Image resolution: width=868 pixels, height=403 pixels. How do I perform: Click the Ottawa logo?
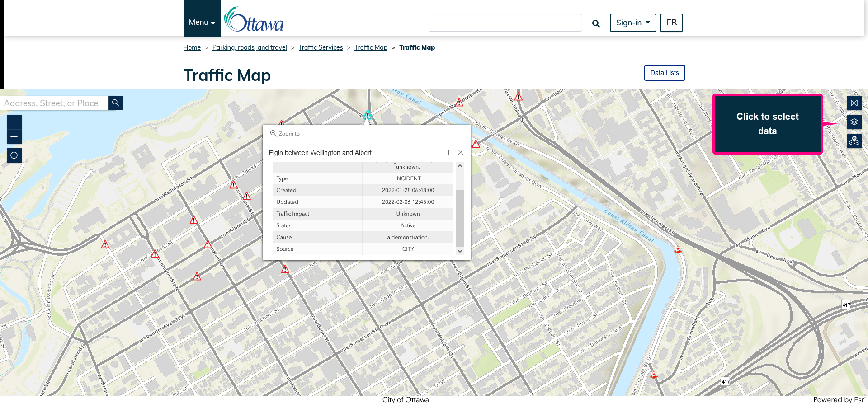coord(254,19)
